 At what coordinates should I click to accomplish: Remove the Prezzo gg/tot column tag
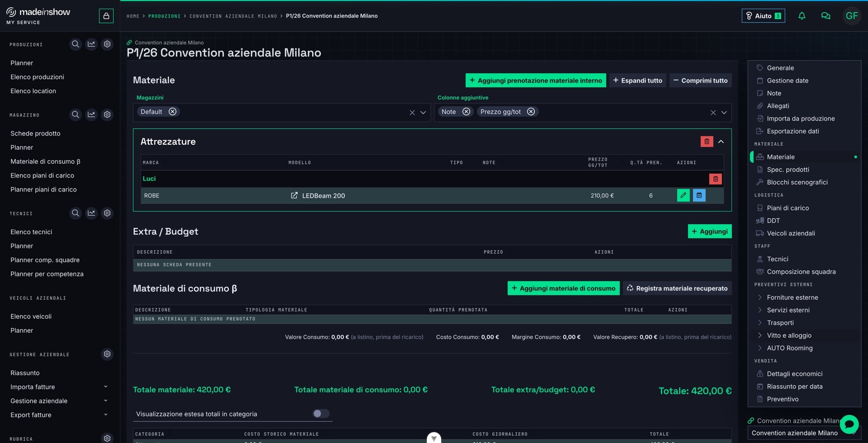(x=531, y=112)
